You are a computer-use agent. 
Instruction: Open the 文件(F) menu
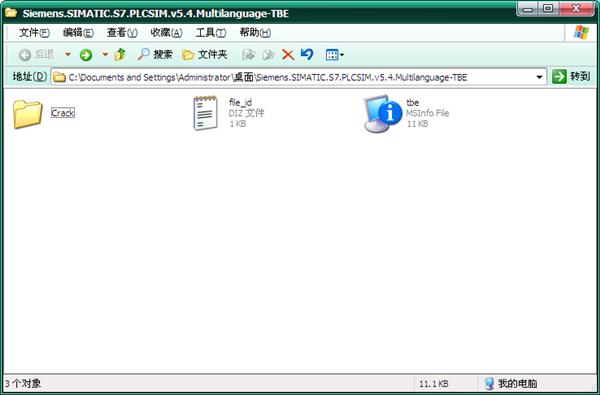[34, 33]
